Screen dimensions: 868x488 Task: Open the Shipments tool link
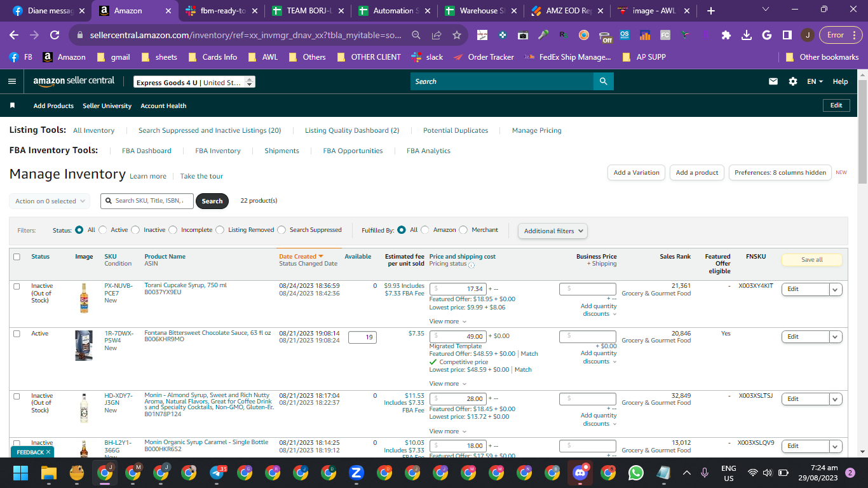coord(281,151)
